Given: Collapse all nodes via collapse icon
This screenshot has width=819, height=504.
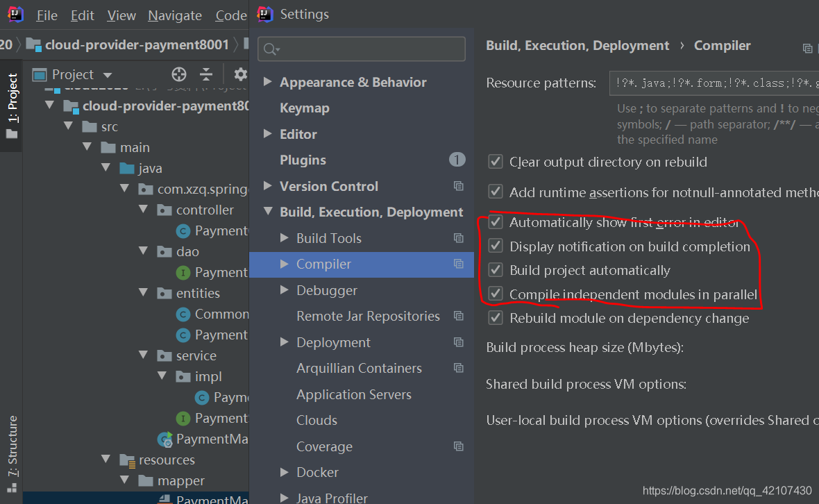Looking at the screenshot, I should (206, 74).
